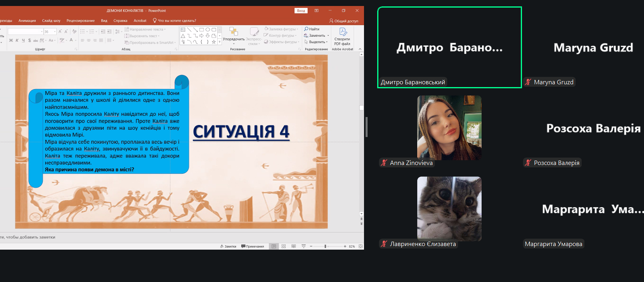Toggle normal view button in status bar
The height and width of the screenshot is (282, 644).
[x=274, y=246]
